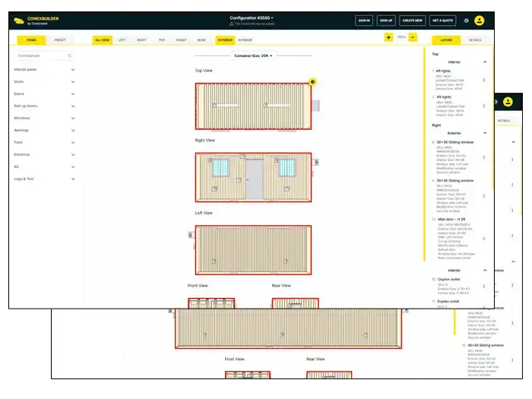The height and width of the screenshot is (399, 532).
Task: Click the Get a Quote button
Action: [443, 21]
